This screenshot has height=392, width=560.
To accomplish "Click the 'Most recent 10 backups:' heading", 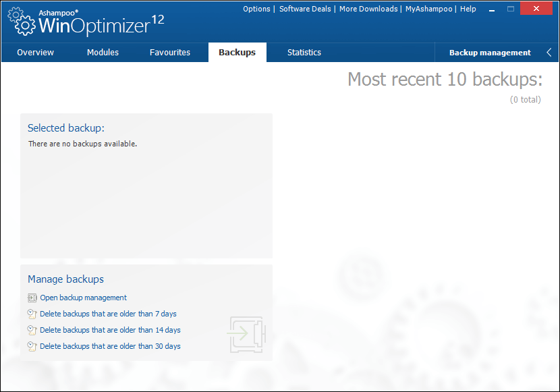I will (445, 79).
